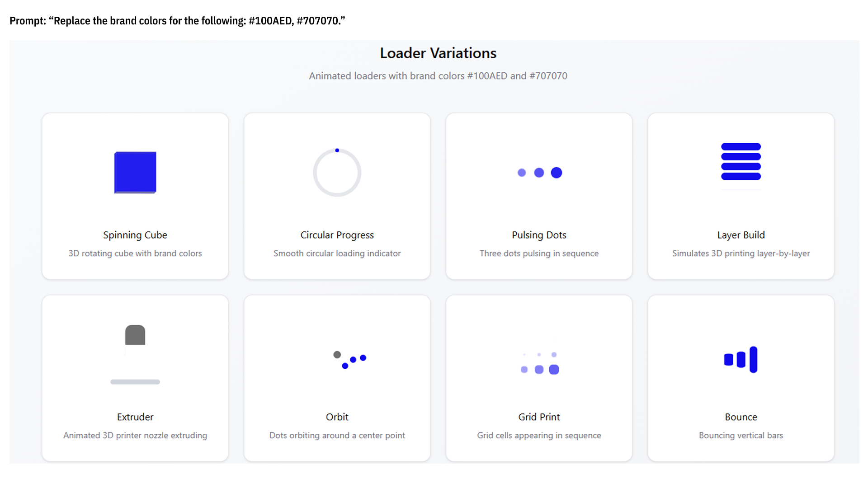
Task: Click the Layer Build stacked bars icon
Action: coord(741,161)
